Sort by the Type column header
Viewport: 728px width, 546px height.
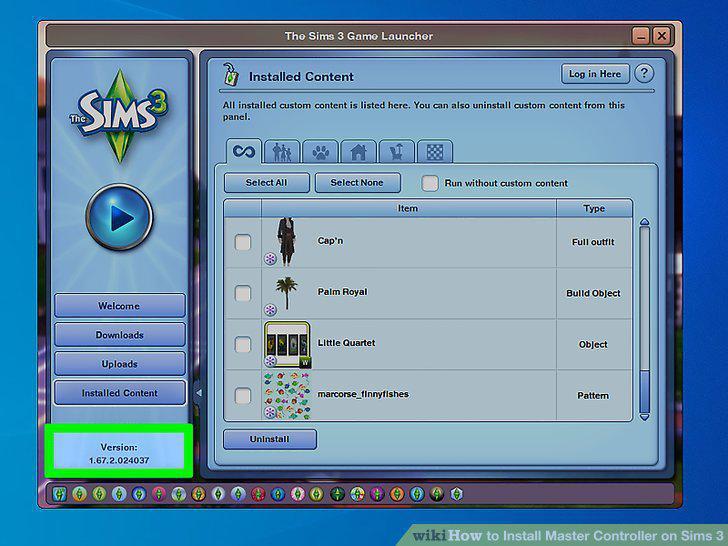point(594,208)
